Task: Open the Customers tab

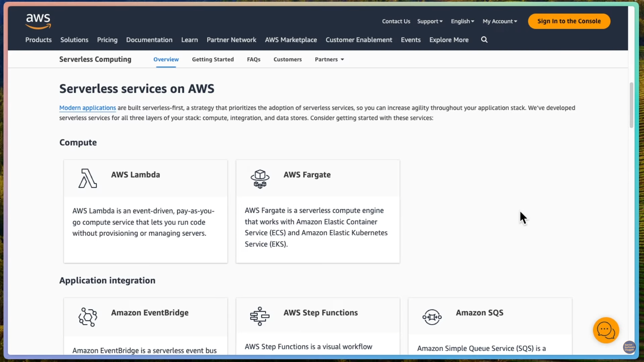Action: click(x=287, y=59)
